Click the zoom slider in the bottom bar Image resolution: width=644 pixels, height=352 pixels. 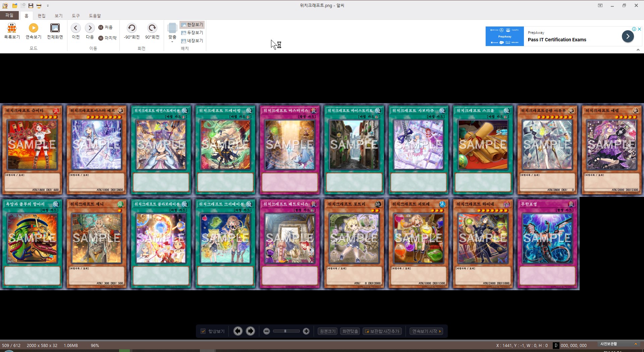pyautogui.click(x=286, y=331)
